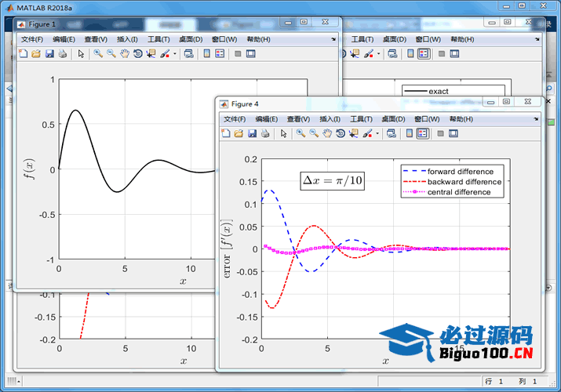Expand Brush color dropdown arrow in Figure 1
Screen dimensions: 561x392
point(175,54)
